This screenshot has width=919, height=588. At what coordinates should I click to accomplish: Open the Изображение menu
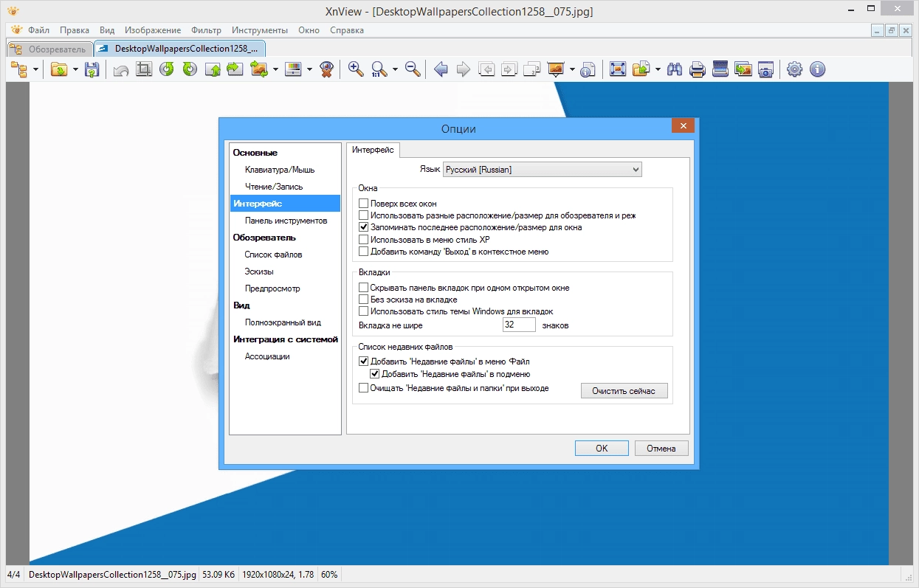point(153,30)
